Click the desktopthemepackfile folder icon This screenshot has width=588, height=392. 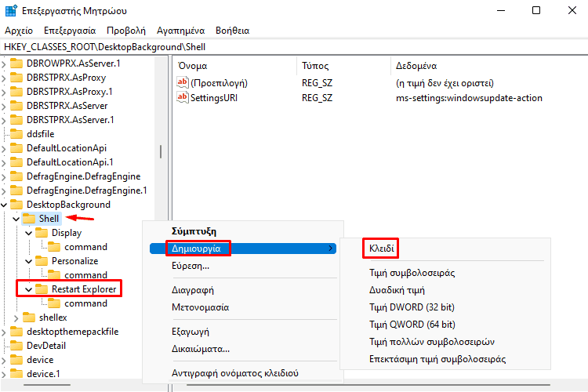pyautogui.click(x=16, y=332)
